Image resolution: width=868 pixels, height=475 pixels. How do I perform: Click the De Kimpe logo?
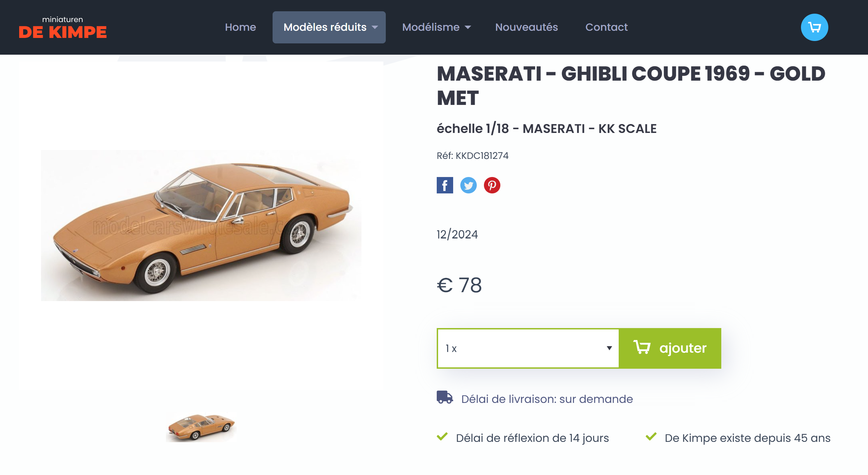coord(63,28)
